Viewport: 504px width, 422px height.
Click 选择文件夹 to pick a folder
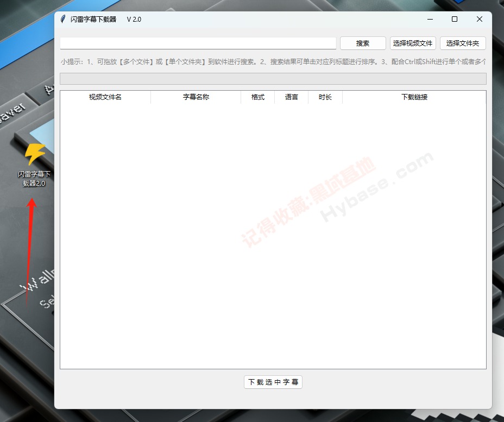463,43
